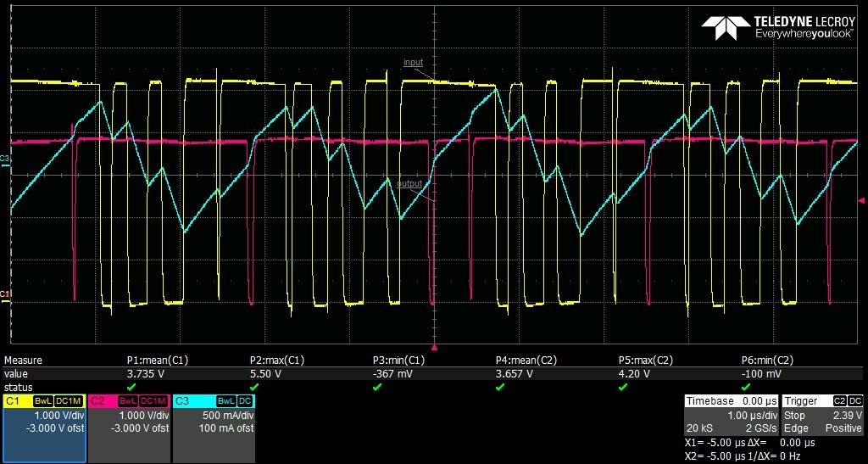Click the BwL indicator in the C2 box
This screenshot has height=464, width=868.
coord(129,401)
